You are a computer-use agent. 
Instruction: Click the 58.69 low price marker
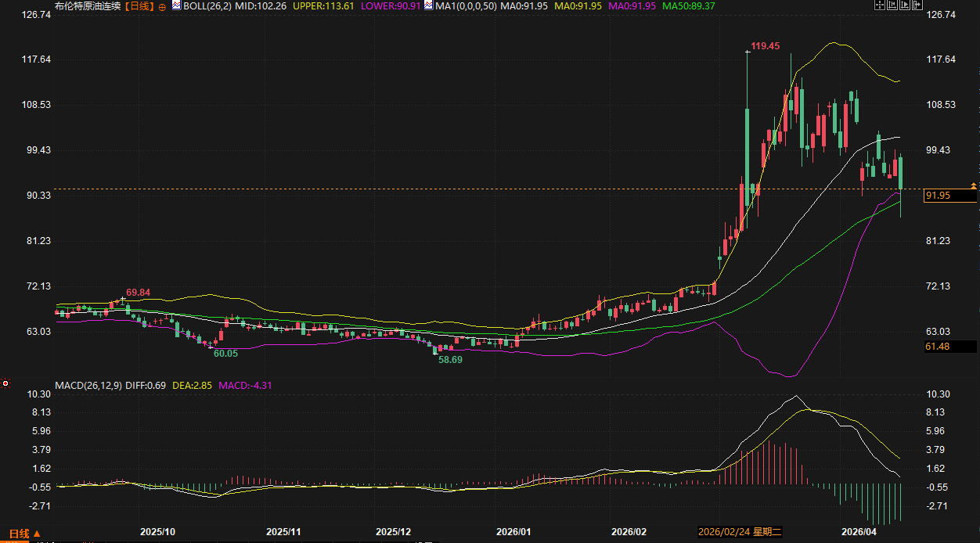coord(449,360)
